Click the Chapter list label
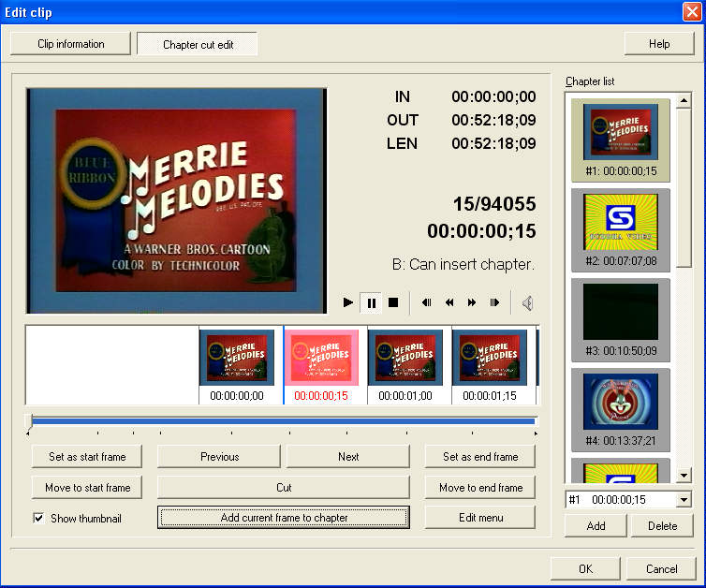This screenshot has height=588, width=706. coord(590,81)
